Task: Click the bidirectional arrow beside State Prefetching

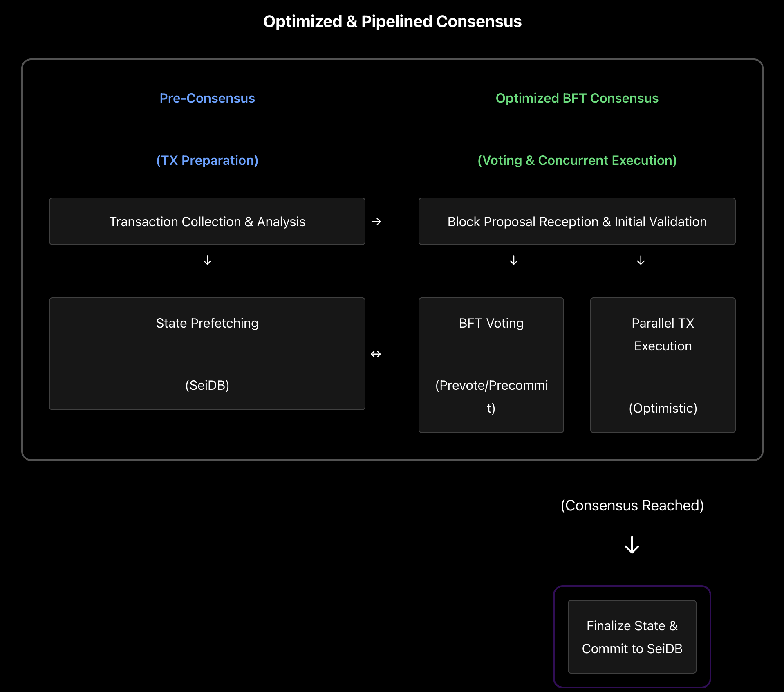Action: coord(376,354)
